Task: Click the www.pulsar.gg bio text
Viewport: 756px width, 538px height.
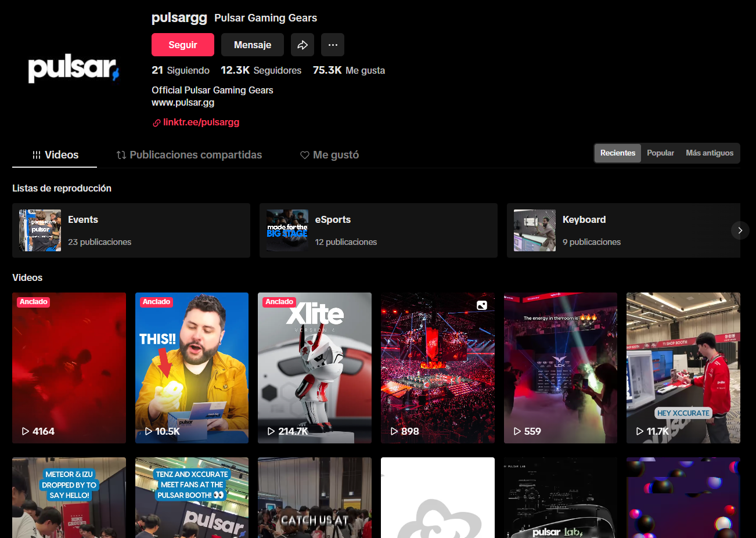Action: 183,102
